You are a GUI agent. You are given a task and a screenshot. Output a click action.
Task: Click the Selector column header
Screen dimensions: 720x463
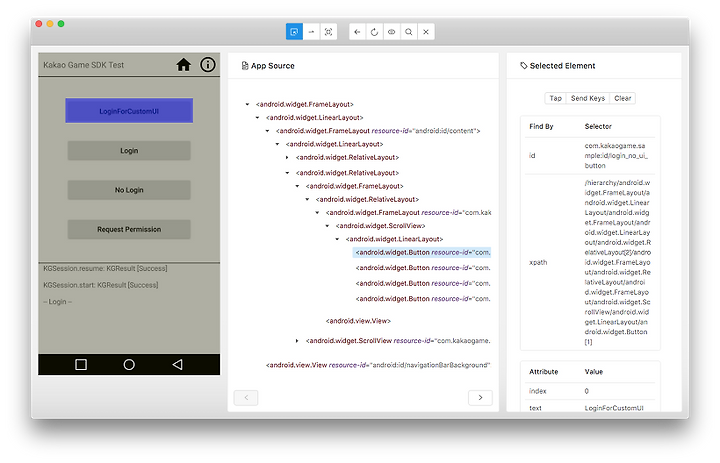click(x=598, y=126)
